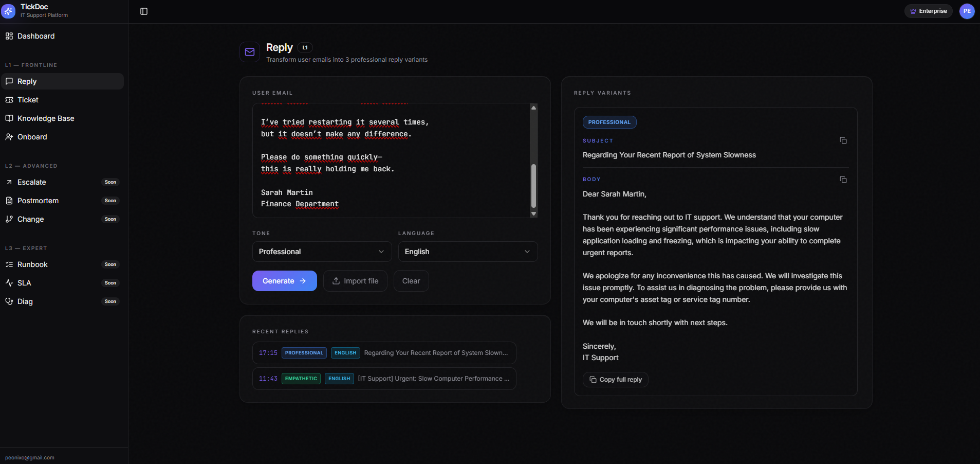980x464 pixels.
Task: Select the Escalate arrow icon
Action: (9, 182)
